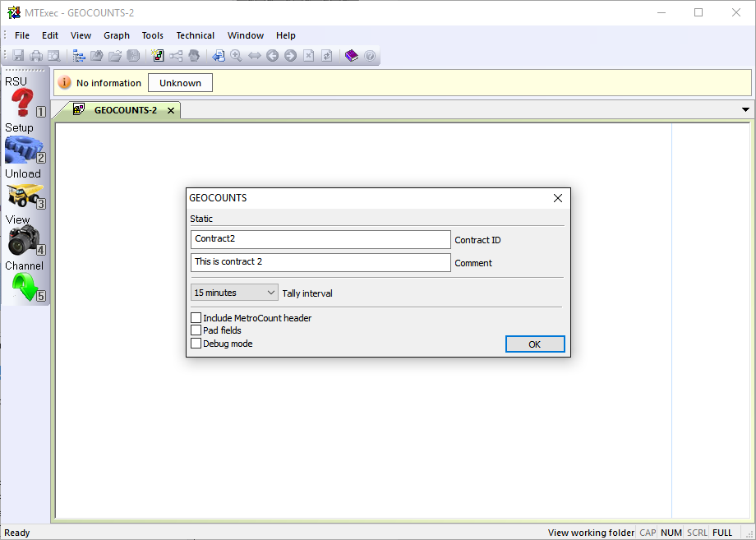
Task: Open the View menu
Action: [x=81, y=35]
